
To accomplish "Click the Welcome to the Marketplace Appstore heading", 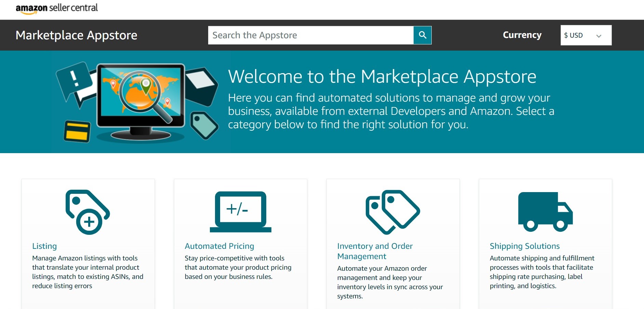I will tap(382, 77).
